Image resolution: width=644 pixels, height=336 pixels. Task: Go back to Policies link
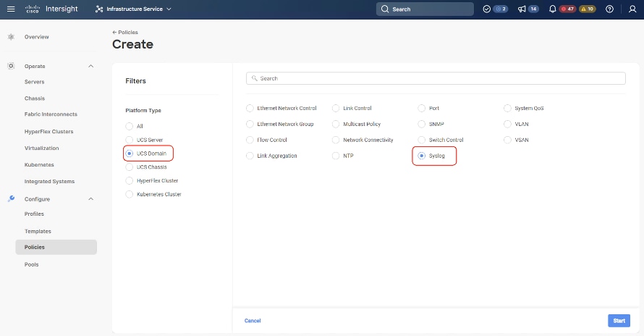click(125, 32)
